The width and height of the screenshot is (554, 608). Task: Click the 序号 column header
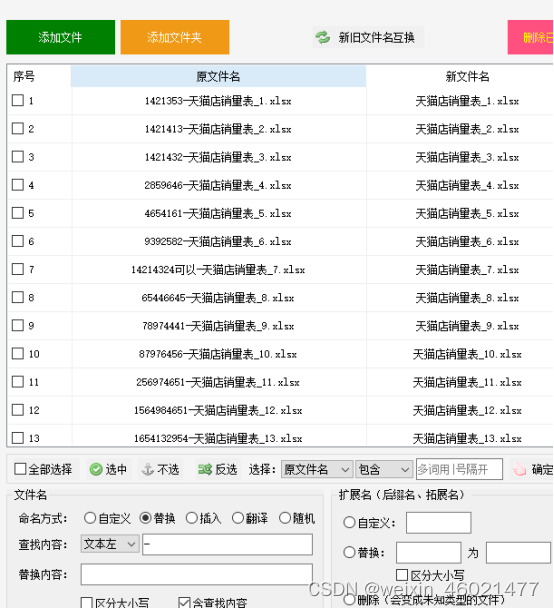tap(24, 76)
